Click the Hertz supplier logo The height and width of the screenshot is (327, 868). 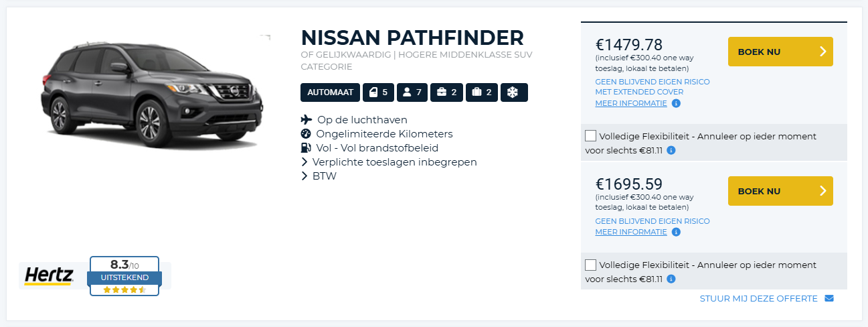48,275
